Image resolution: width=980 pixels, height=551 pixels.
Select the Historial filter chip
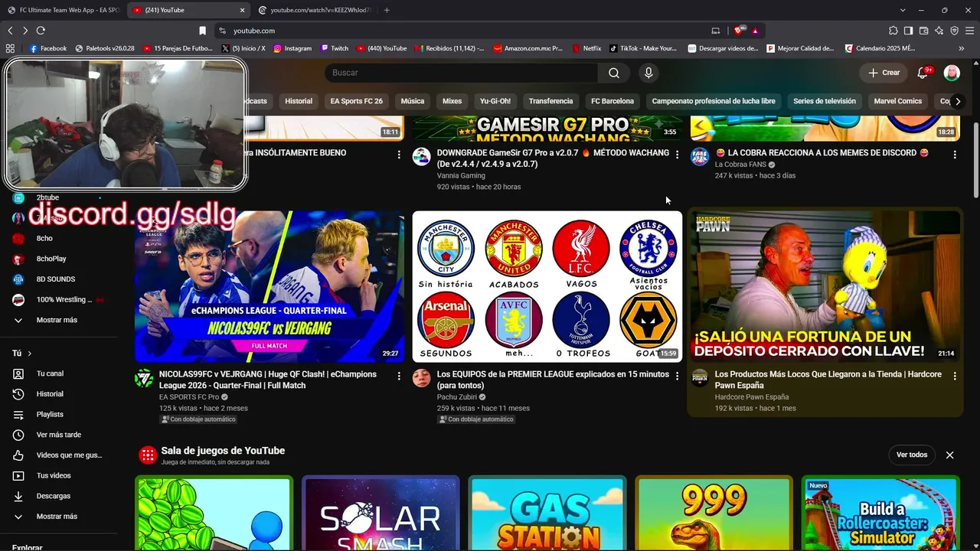[299, 101]
